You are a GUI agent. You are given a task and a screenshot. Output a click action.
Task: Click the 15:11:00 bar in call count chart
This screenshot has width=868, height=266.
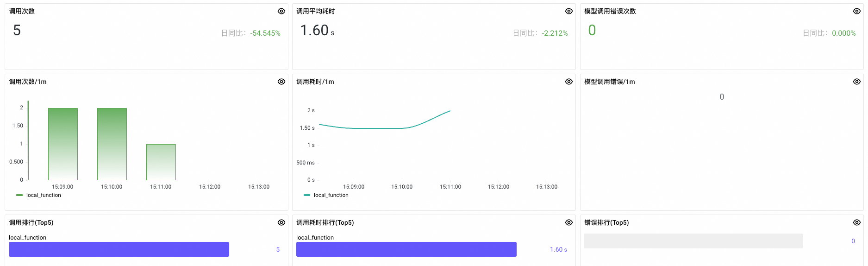(x=161, y=162)
